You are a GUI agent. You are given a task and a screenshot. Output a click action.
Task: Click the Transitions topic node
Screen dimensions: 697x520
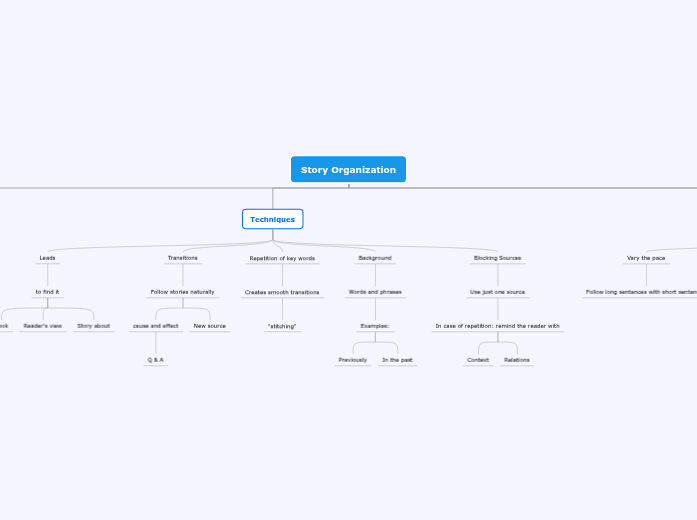point(182,258)
